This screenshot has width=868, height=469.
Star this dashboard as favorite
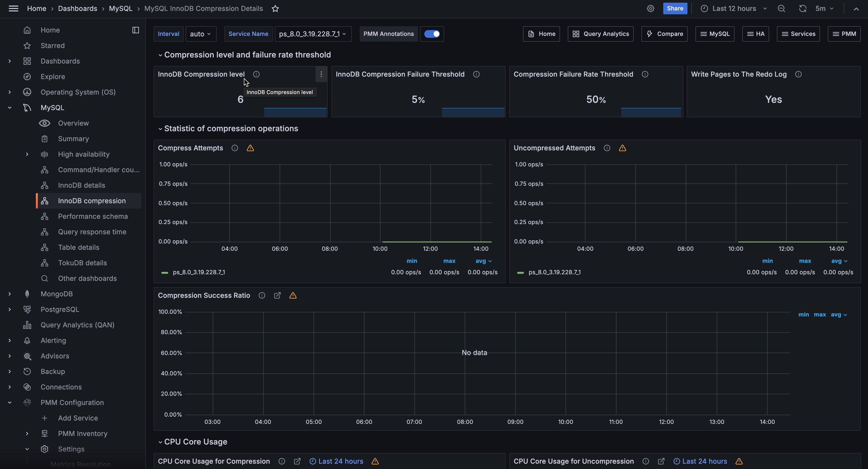pos(275,9)
